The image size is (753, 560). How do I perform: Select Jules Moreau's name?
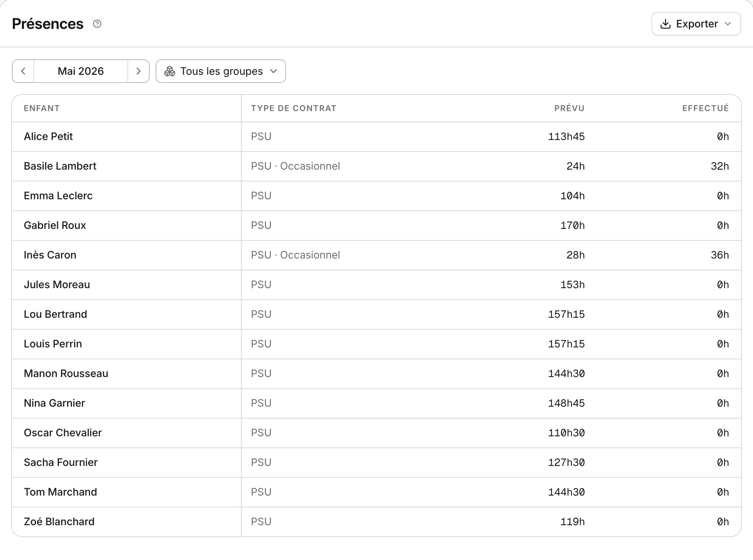click(57, 284)
